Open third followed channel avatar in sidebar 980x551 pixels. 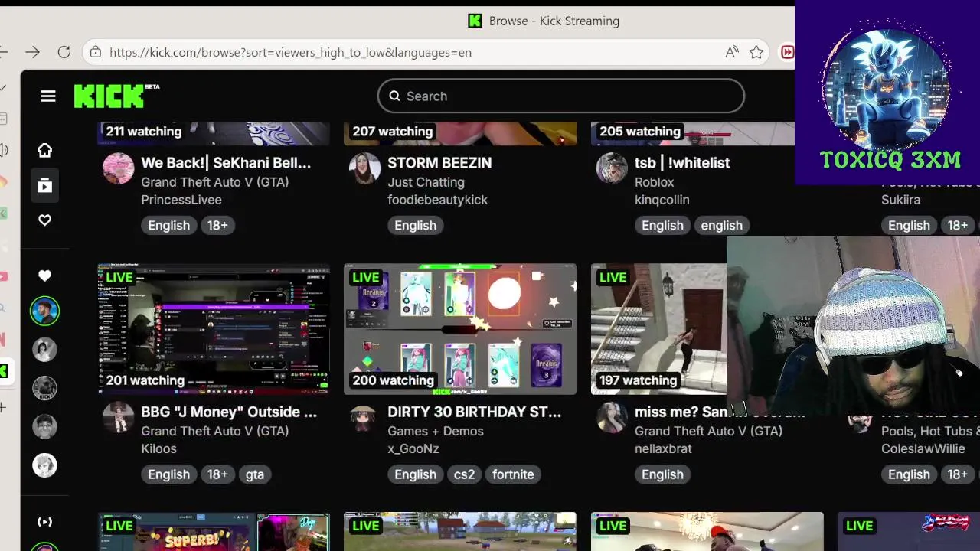44,388
